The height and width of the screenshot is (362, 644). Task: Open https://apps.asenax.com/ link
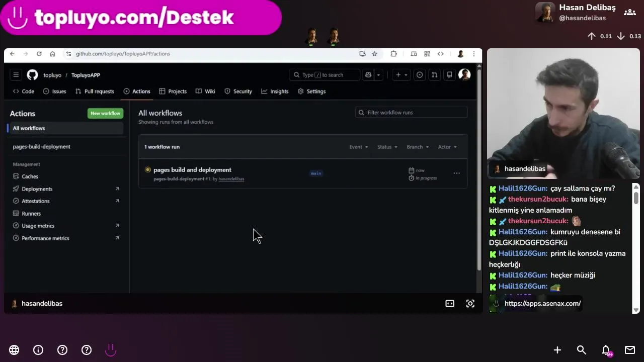[542, 304]
